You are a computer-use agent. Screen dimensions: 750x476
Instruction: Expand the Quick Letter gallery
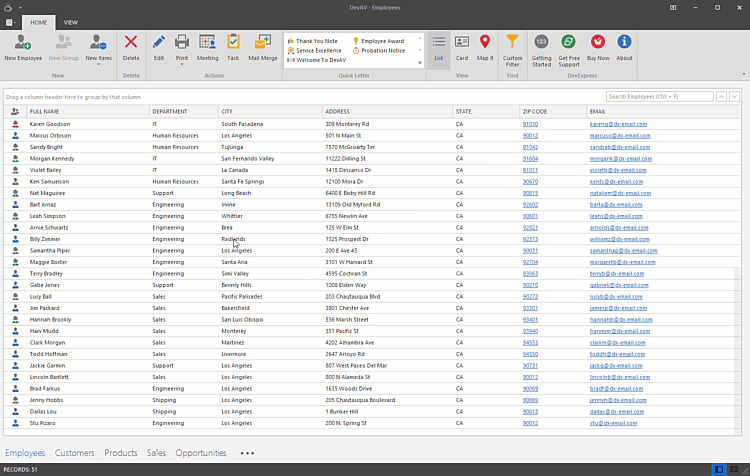(x=420, y=63)
